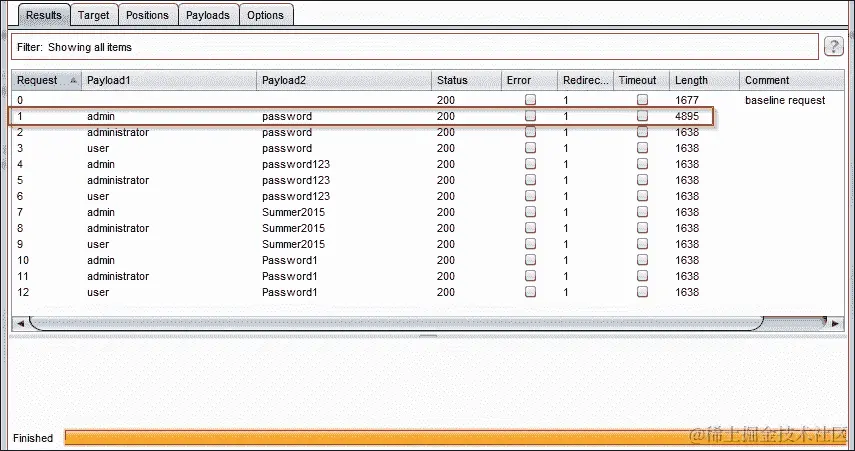Select length value 1677

[x=687, y=100]
